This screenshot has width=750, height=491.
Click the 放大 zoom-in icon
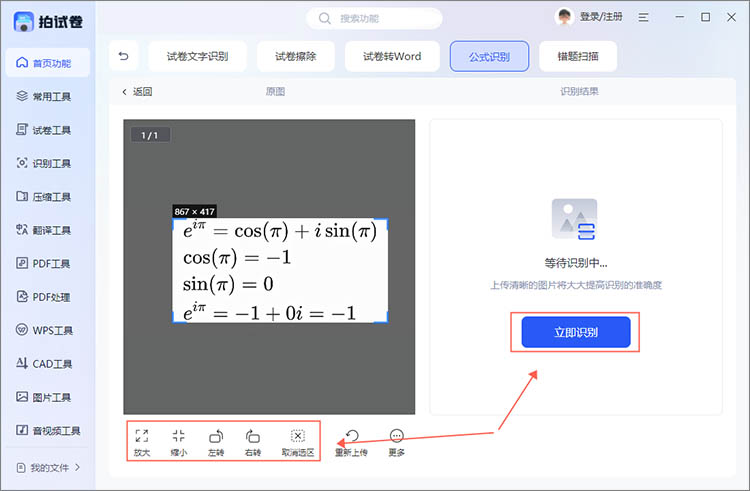pos(142,442)
